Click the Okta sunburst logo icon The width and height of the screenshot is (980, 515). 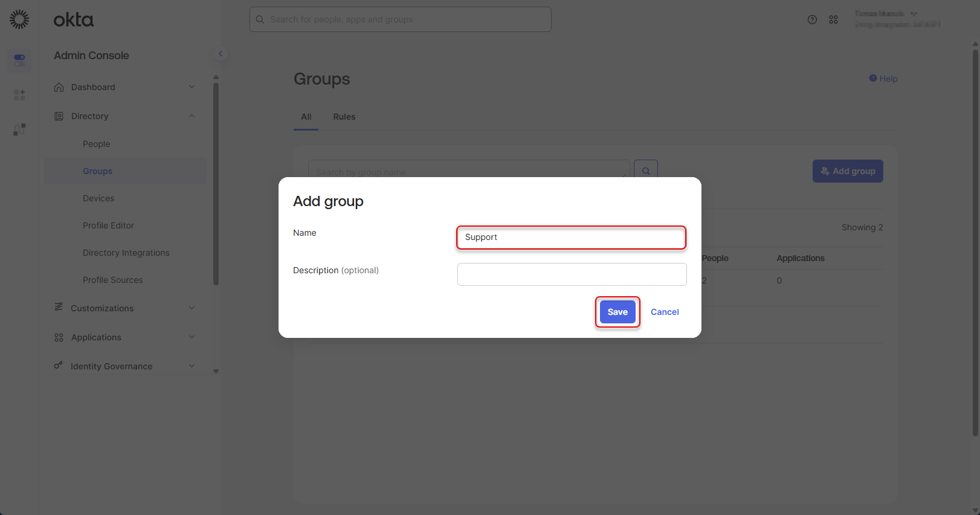pos(19,19)
